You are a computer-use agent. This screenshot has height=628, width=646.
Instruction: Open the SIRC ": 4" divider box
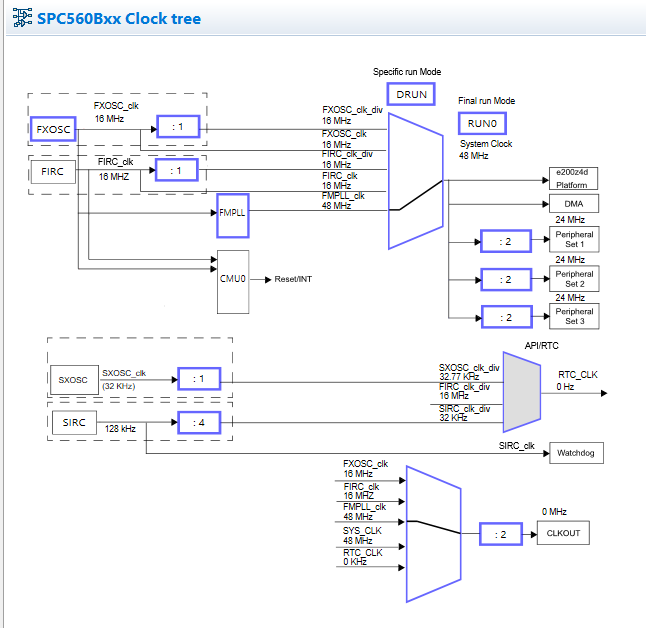(x=199, y=422)
